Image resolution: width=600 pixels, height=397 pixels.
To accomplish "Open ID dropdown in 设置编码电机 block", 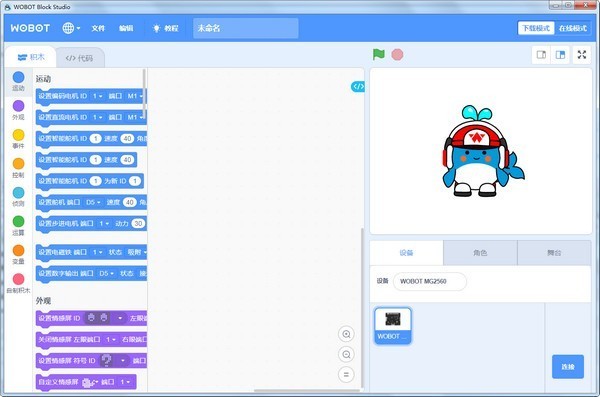I will coord(98,96).
